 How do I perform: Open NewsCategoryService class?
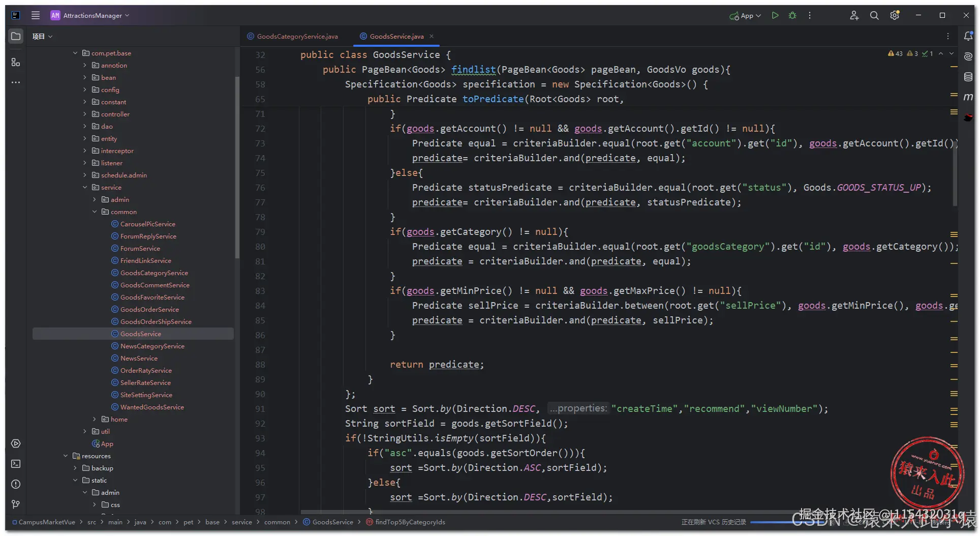point(152,346)
